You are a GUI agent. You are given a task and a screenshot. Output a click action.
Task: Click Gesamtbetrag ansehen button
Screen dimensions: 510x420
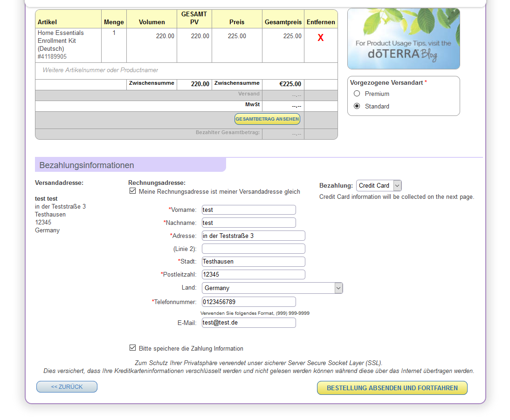click(x=267, y=119)
